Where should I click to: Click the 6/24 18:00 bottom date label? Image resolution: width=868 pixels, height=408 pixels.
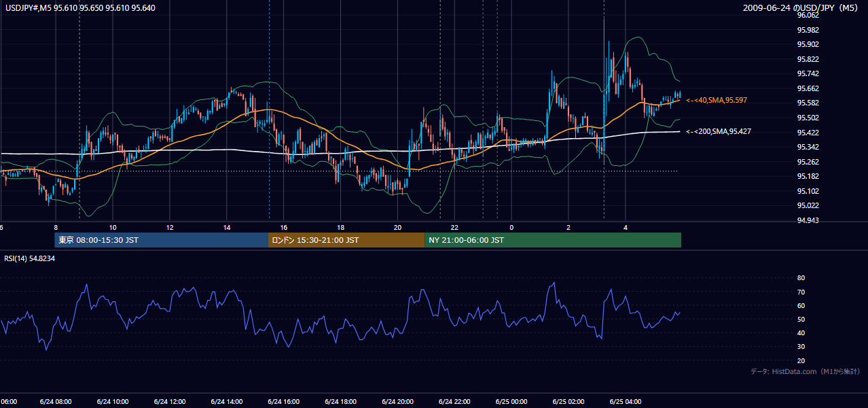pyautogui.click(x=341, y=402)
